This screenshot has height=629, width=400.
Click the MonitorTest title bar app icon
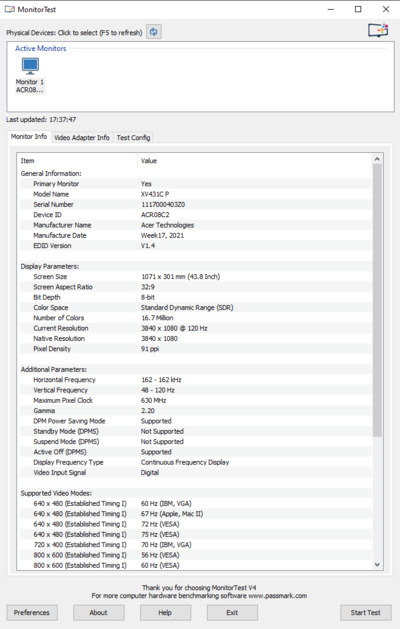tap(10, 9)
